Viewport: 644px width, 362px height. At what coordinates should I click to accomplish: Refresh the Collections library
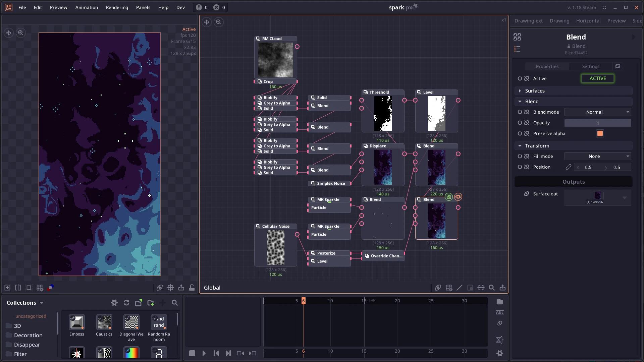126,303
